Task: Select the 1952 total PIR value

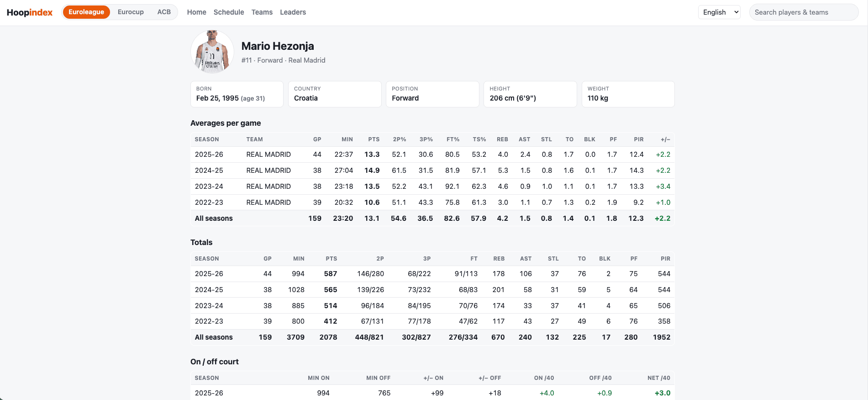Action: point(662,337)
